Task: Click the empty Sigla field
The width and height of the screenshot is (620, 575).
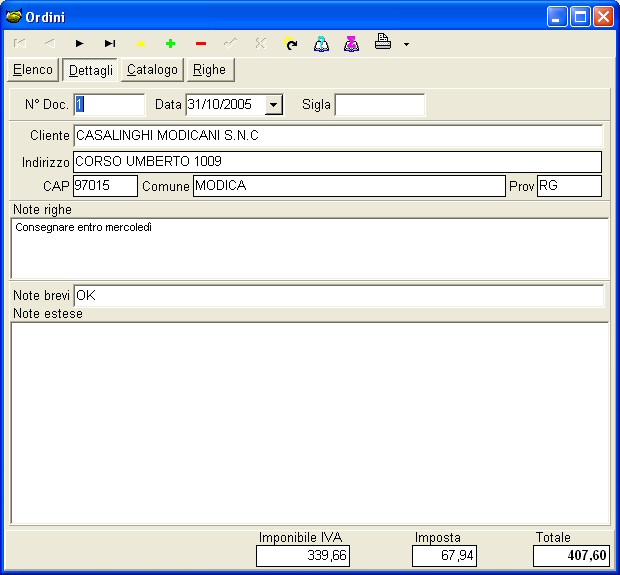Action: pos(380,105)
